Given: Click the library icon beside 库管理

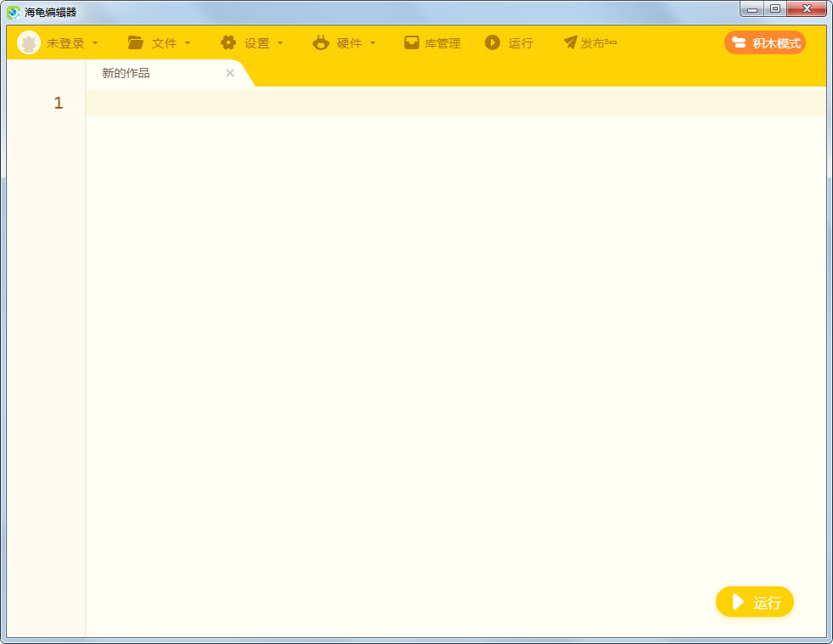Looking at the screenshot, I should 410,42.
